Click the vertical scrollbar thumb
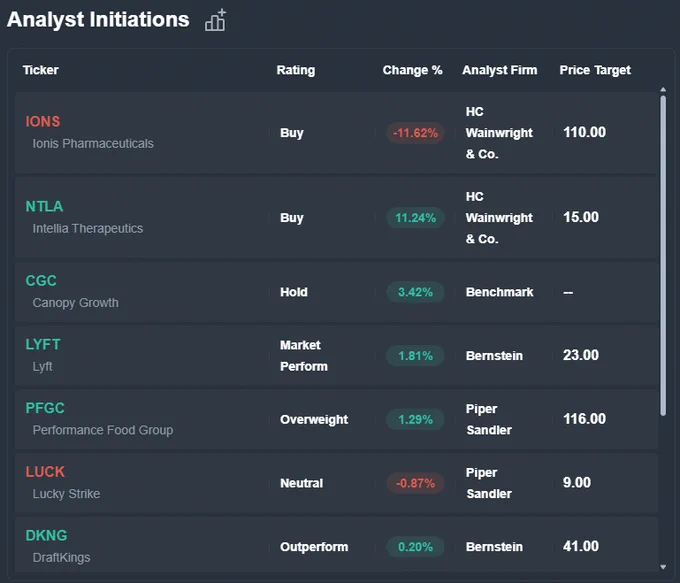 point(663,256)
